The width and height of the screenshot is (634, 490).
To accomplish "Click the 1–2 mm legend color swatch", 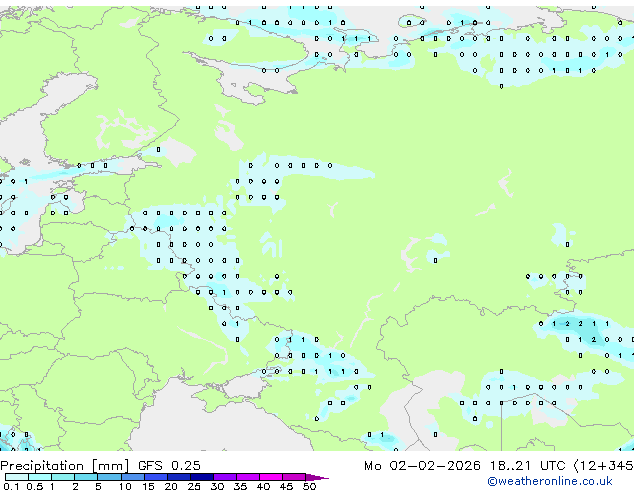I will 63,477.
